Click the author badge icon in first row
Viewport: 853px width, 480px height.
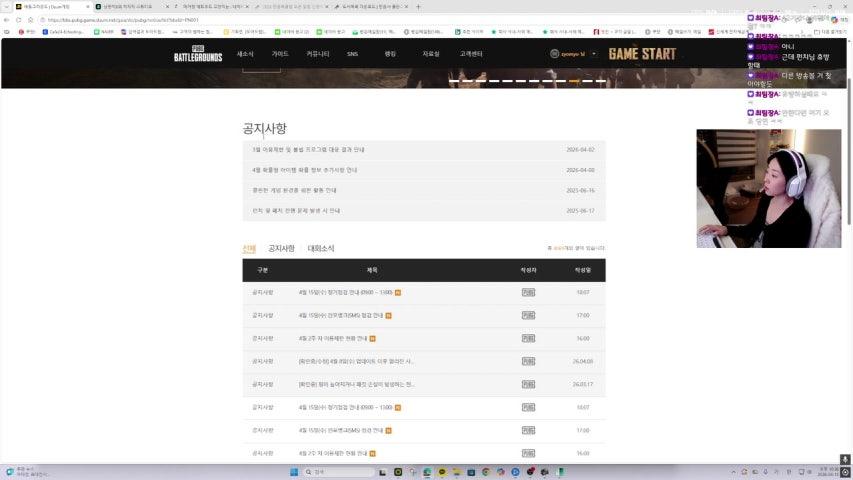tap(528, 292)
